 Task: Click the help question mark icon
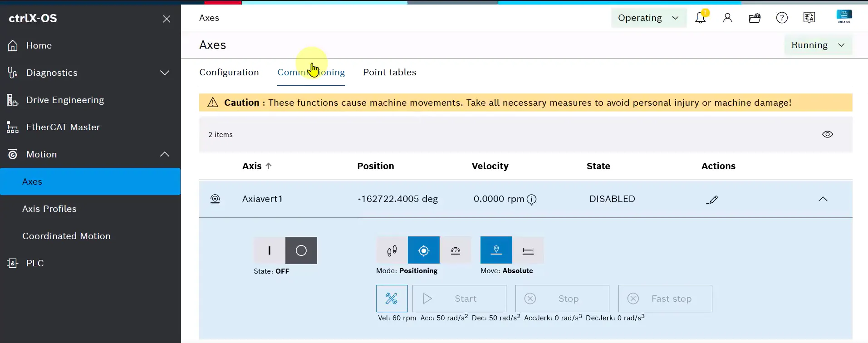click(782, 18)
